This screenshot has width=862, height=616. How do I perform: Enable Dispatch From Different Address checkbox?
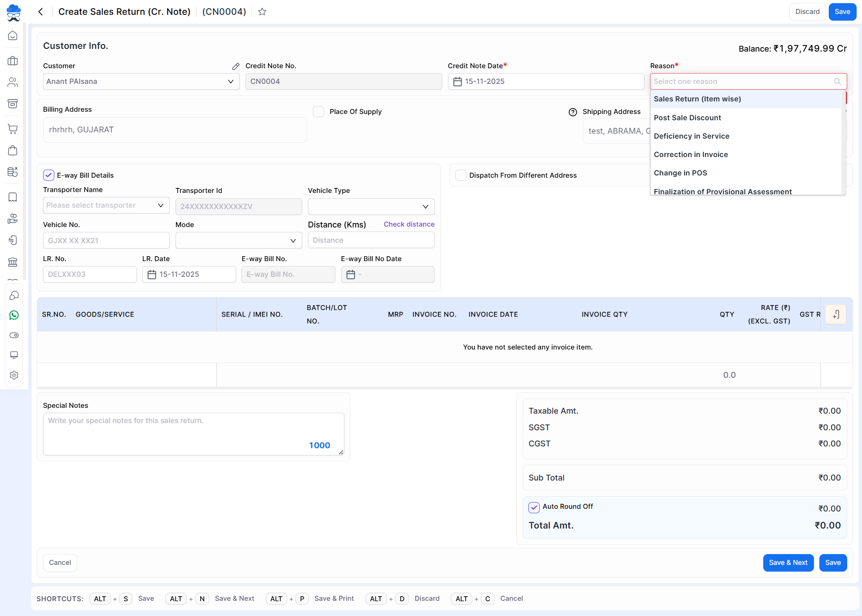click(x=461, y=175)
